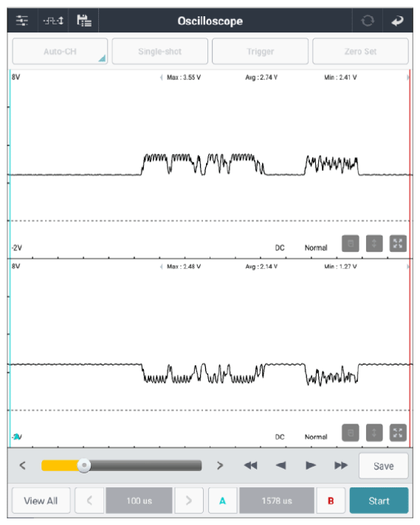420x525 pixels.
Task: Open the waveform trigger settings icon
Action: 53,21
